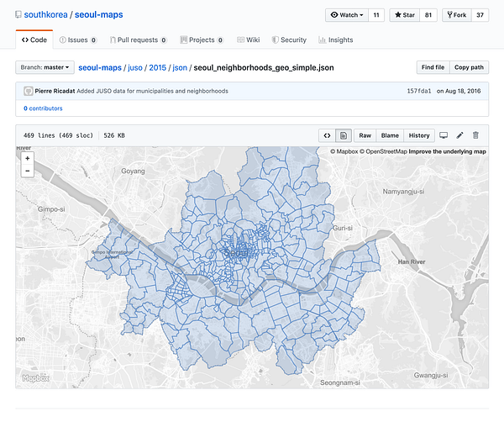
Task: Open Pierre Ricadat author name
Action: pyautogui.click(x=55, y=91)
